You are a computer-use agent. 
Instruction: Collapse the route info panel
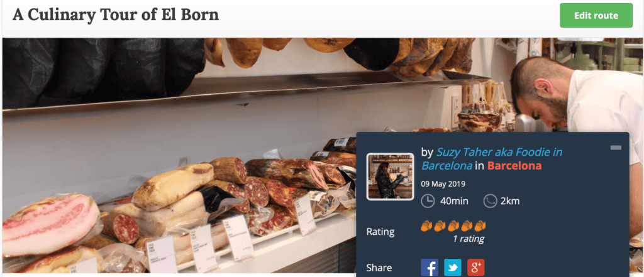616,148
